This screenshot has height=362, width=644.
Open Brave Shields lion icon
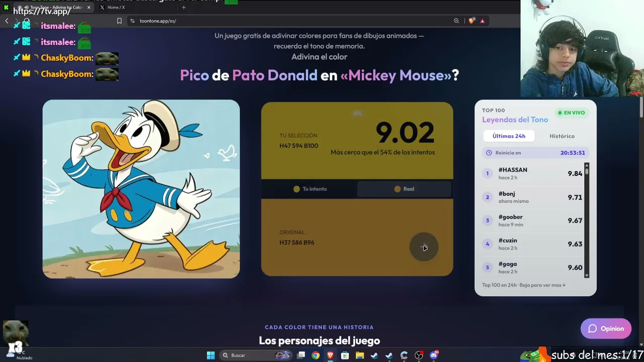point(471,21)
